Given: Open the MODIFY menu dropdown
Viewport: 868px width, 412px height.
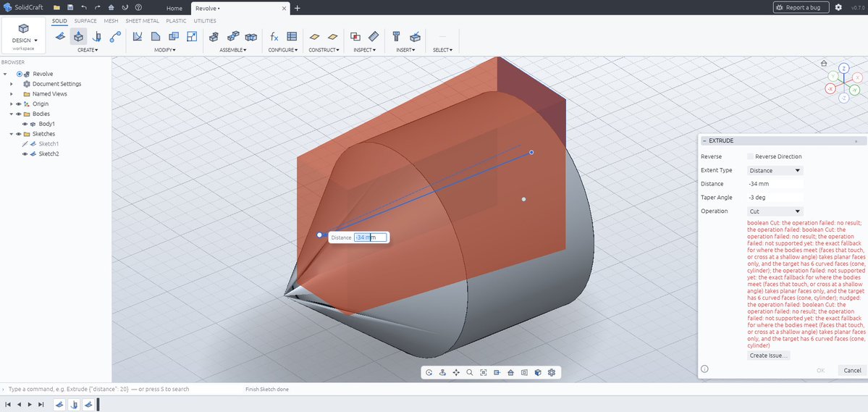Looking at the screenshot, I should click(x=165, y=50).
